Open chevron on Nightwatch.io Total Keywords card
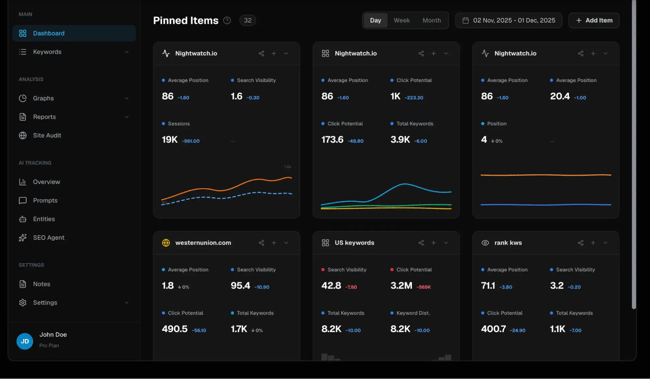This screenshot has height=379, width=650. (446, 53)
